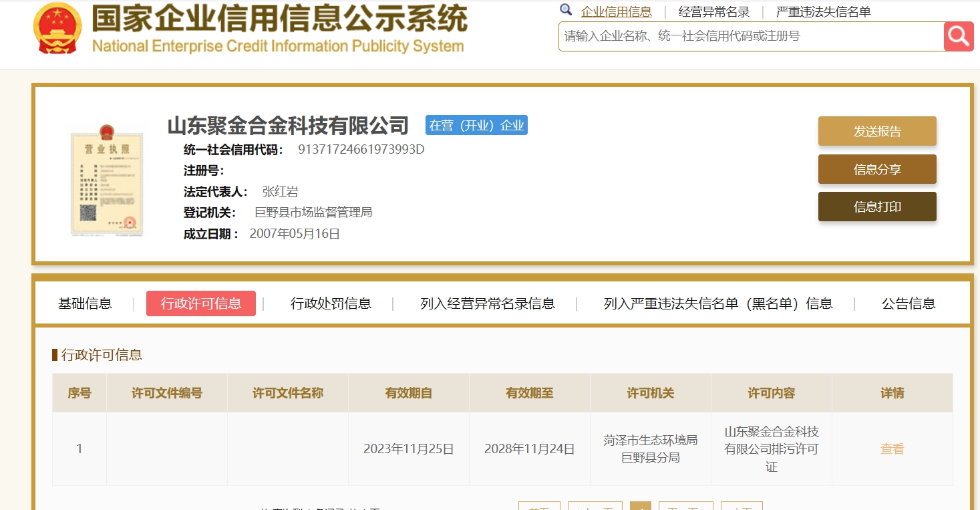Click the permit content cell mentioning 排污许可证
The height and width of the screenshot is (510, 980).
(772, 449)
